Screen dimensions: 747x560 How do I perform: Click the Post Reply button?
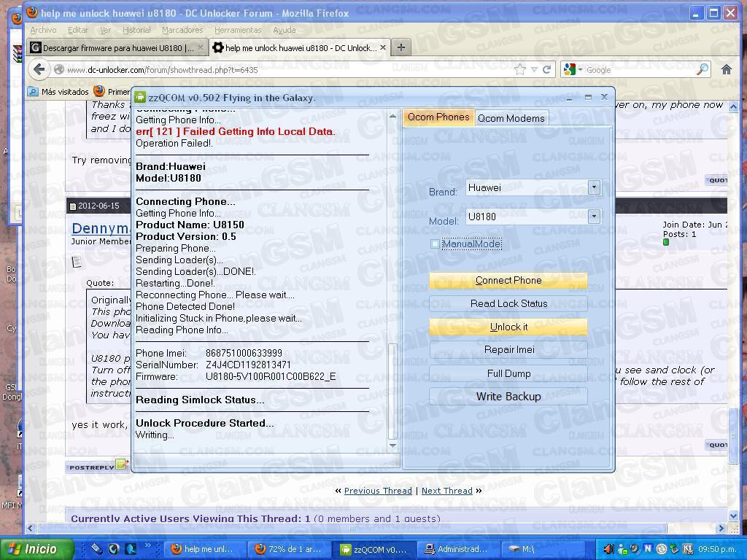point(97,466)
